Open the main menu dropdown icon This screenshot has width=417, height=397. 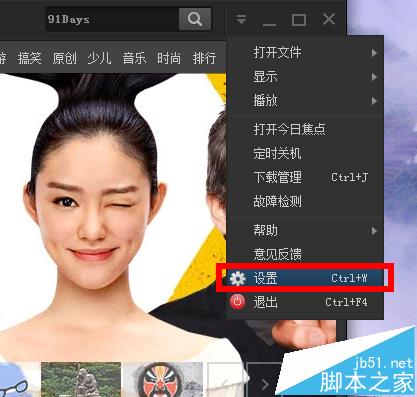[x=242, y=19]
